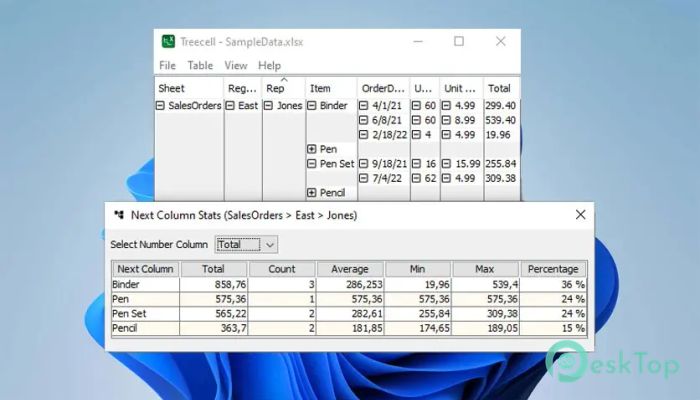The image size is (700, 400).
Task: Click the Treecell app icon in title bar
Action: 168,42
